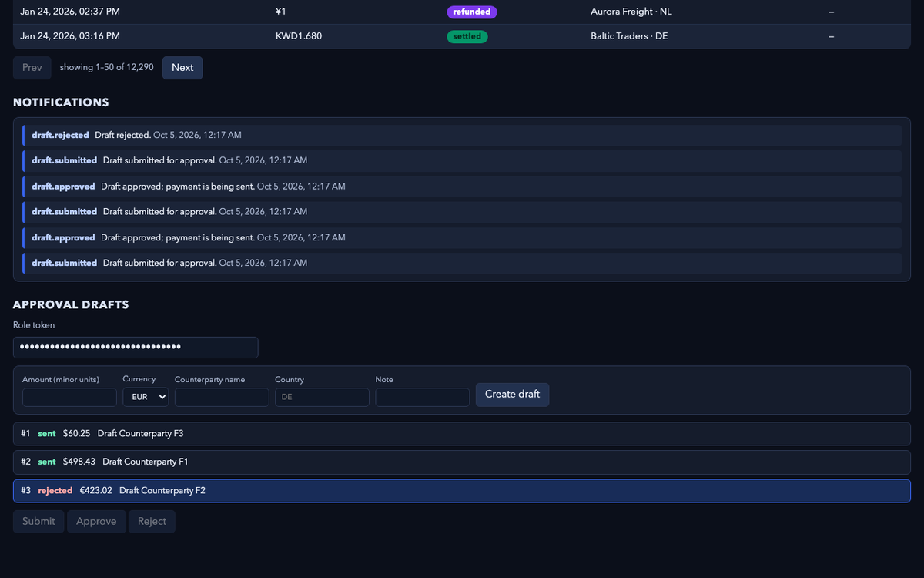
Task: Click the Next pagination button
Action: tap(182, 68)
